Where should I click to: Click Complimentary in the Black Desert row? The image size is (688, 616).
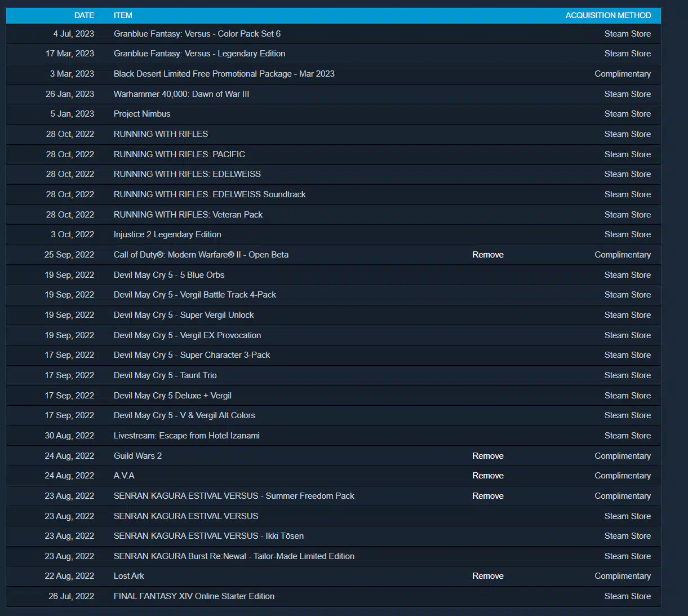tap(623, 74)
